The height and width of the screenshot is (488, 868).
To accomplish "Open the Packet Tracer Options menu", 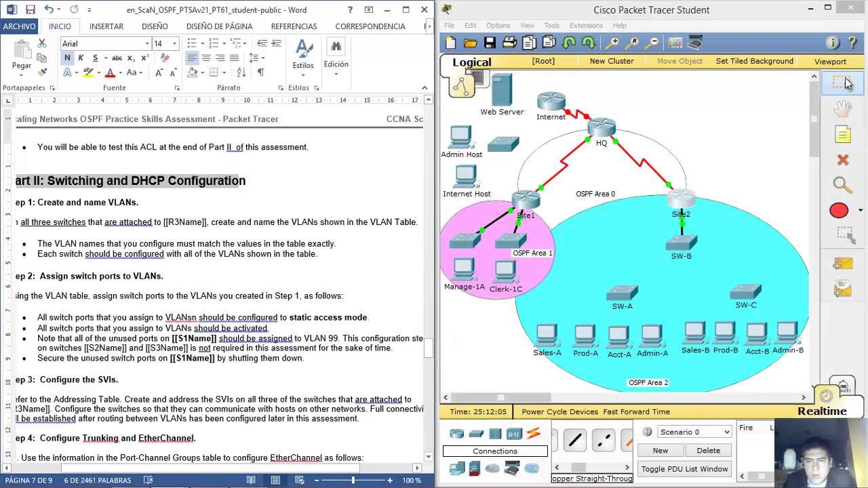I will point(498,25).
